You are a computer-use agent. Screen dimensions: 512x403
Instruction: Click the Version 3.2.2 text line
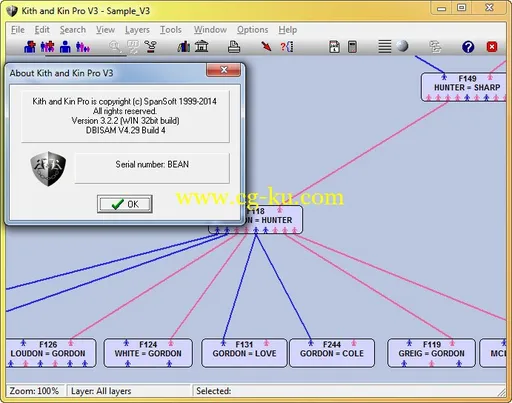coord(125,121)
